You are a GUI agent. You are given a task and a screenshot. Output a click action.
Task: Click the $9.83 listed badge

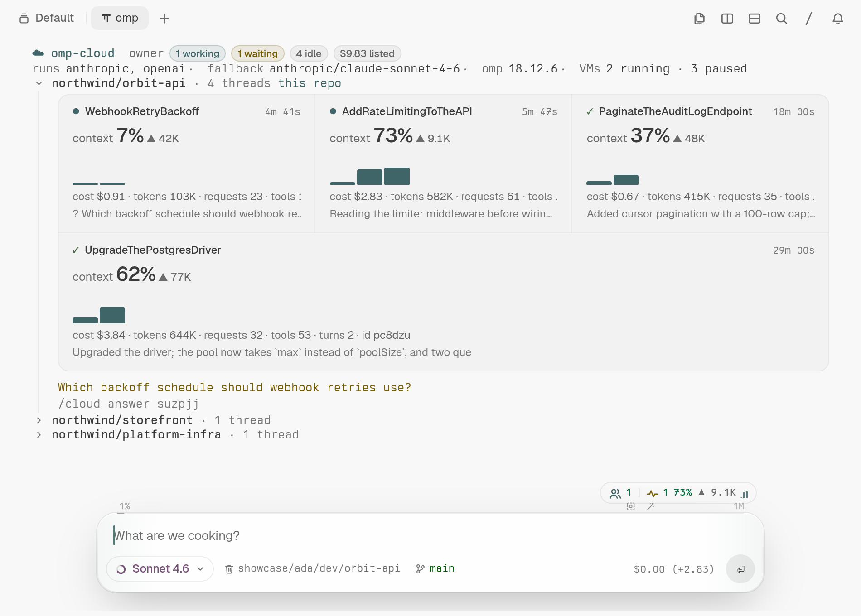click(368, 53)
